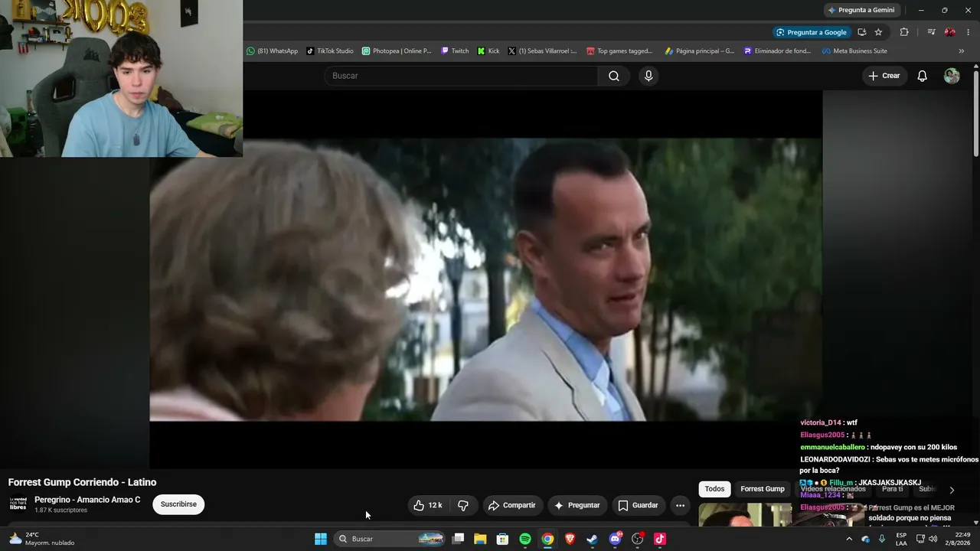Image resolution: width=980 pixels, height=551 pixels.
Task: Click the install app icon in address bar
Action: click(x=862, y=32)
